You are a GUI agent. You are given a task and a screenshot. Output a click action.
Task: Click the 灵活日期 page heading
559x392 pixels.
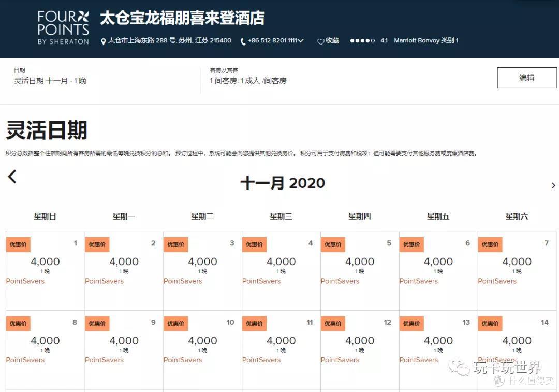(47, 130)
